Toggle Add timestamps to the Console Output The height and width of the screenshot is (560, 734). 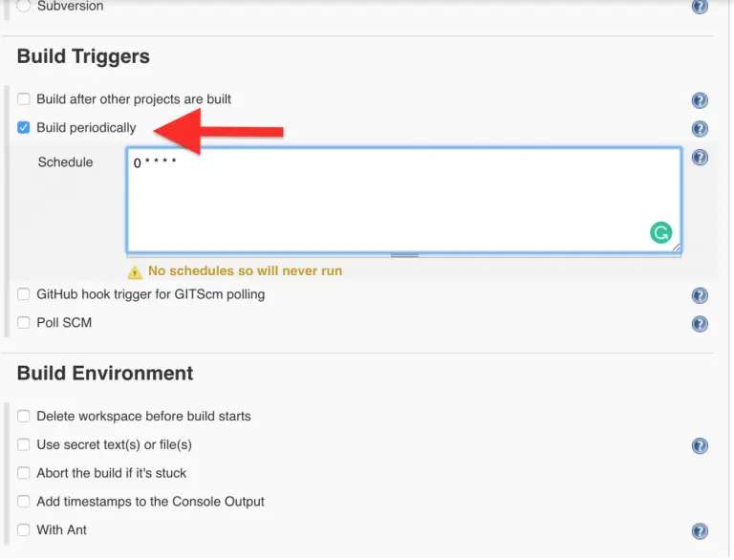click(24, 502)
